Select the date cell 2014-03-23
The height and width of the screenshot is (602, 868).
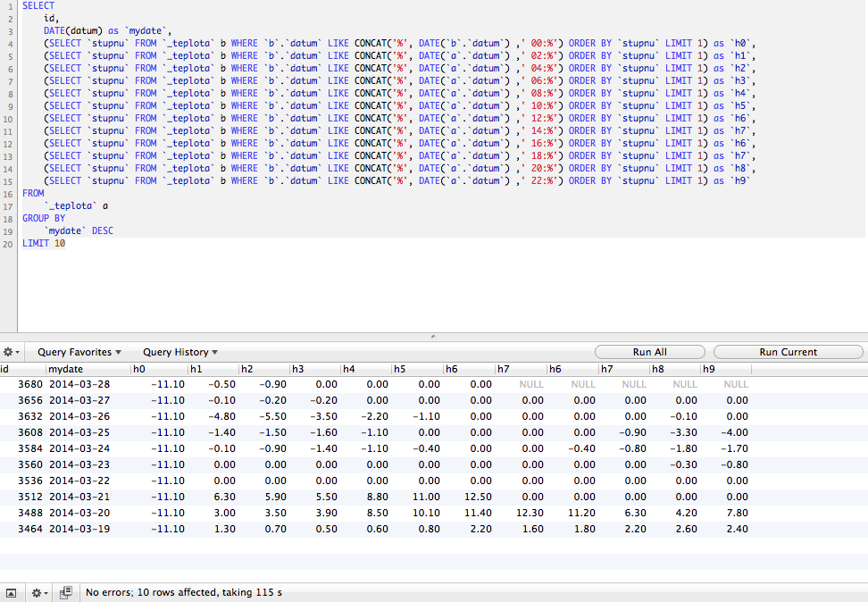79,464
